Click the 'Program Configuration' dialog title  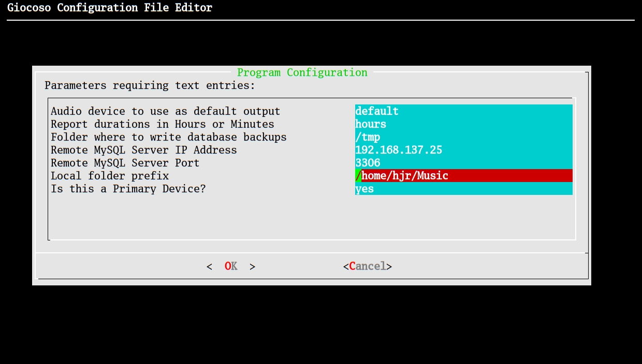(302, 72)
